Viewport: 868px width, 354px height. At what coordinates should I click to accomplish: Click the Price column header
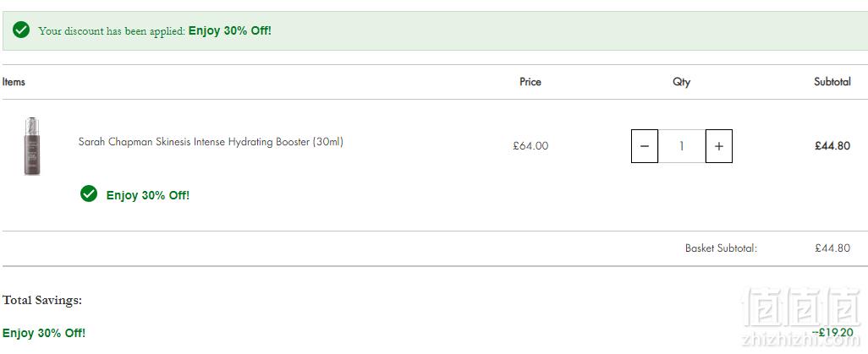pyautogui.click(x=530, y=82)
